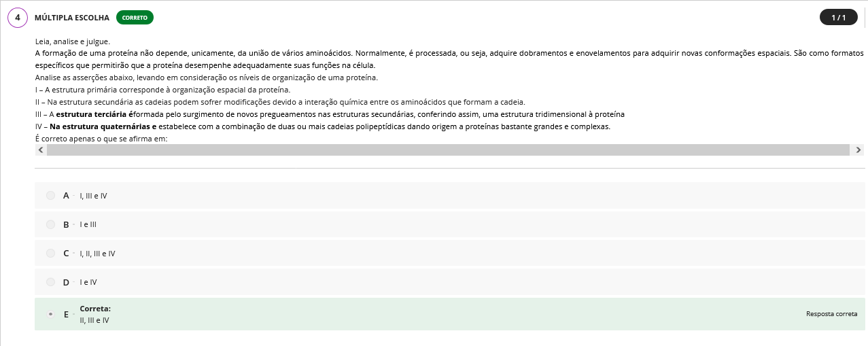Choose the radio button for option C
Screen dimensions: 868x346
click(x=51, y=254)
